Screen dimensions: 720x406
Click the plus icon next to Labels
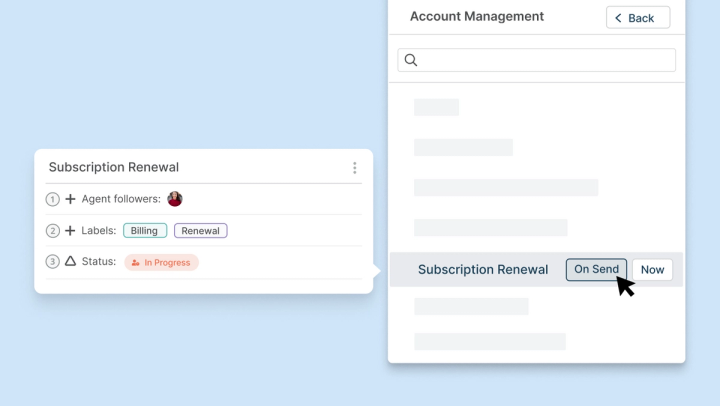click(x=70, y=231)
